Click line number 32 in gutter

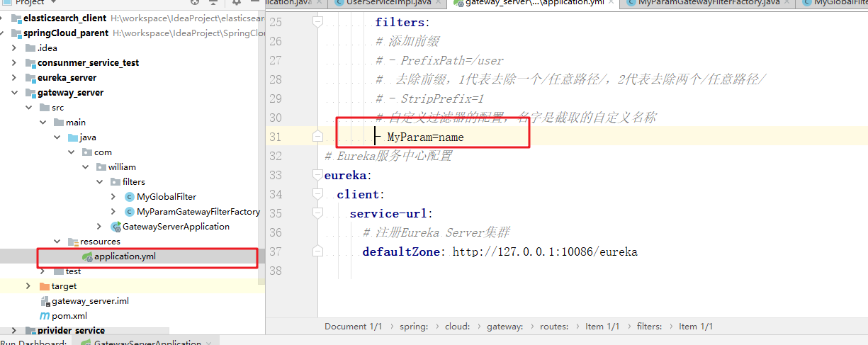(x=276, y=156)
